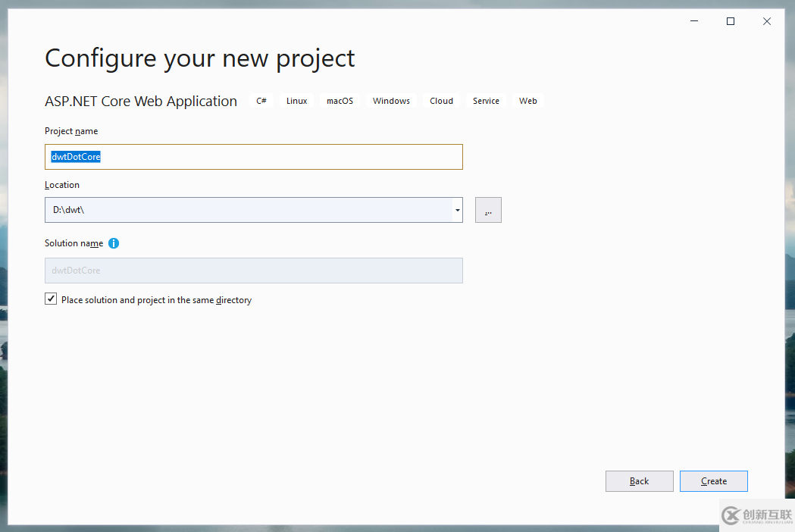Maximize the dialog window
Screen dimensions: 795x532
coord(731,20)
